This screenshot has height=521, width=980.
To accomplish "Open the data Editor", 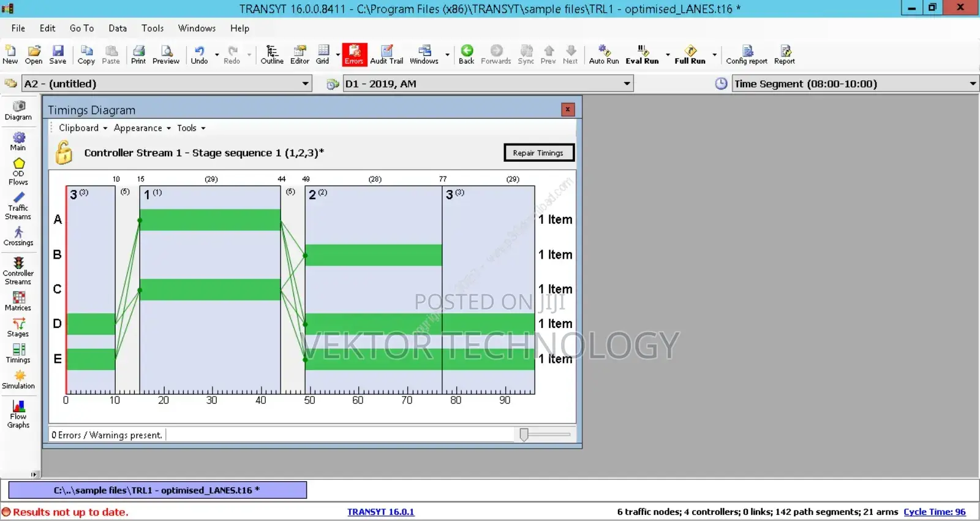I will tap(300, 54).
